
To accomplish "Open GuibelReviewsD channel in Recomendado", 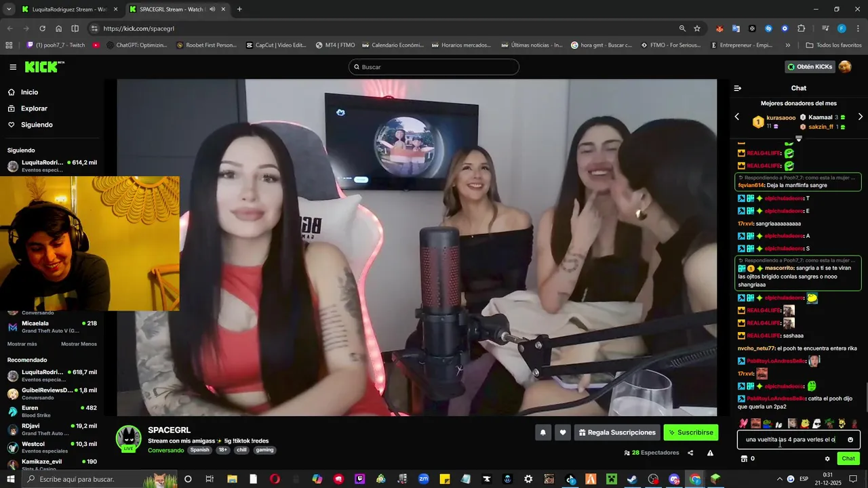I will point(52,394).
